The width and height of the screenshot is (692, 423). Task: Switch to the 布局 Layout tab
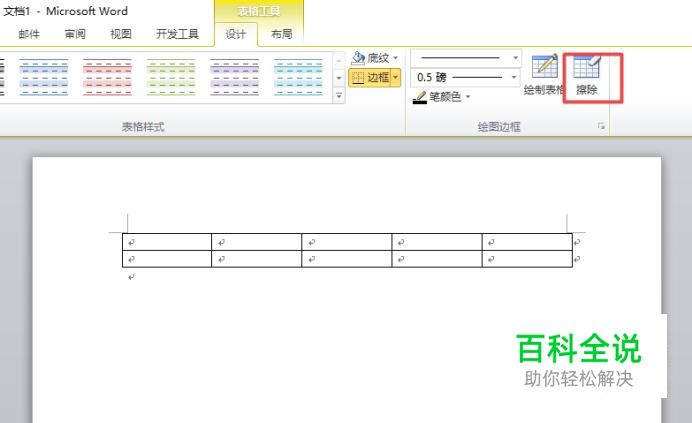point(282,34)
